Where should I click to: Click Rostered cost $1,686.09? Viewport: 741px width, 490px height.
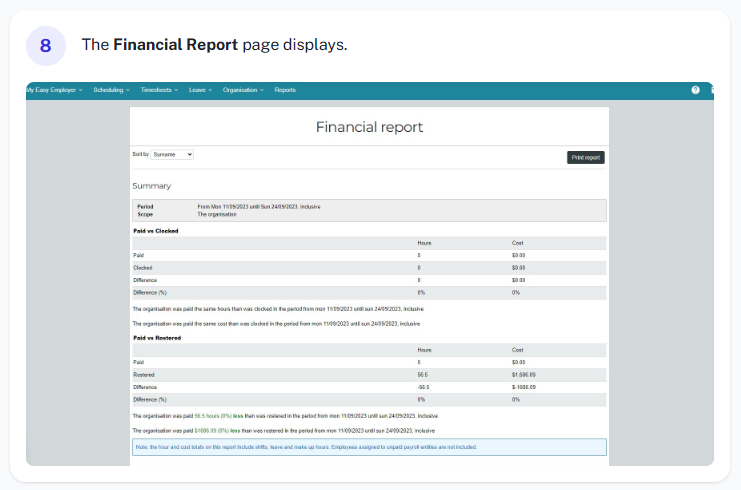point(524,375)
